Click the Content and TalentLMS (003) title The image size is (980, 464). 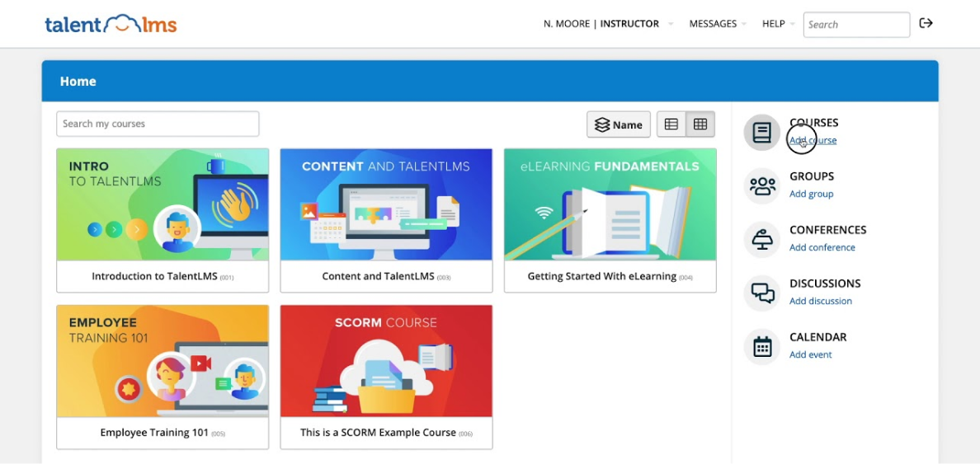386,276
